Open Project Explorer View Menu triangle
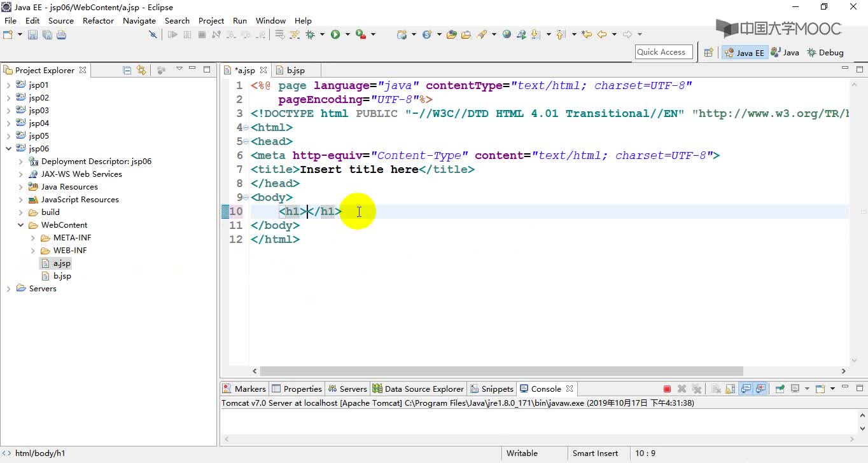868x463 pixels. coord(179,69)
